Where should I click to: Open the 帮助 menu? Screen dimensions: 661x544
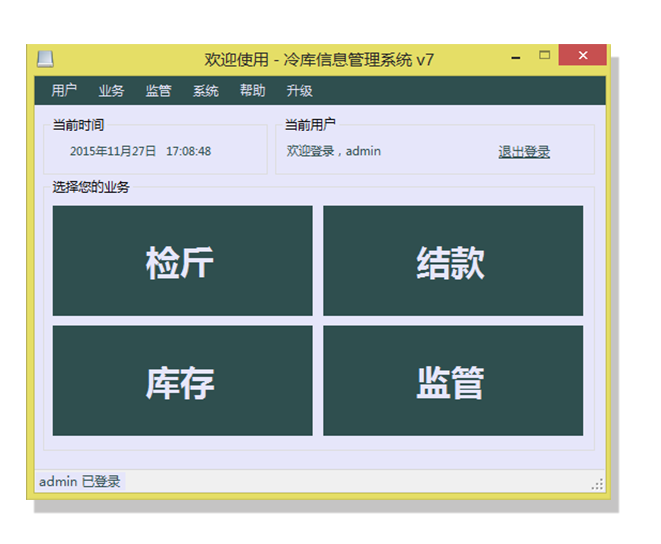(x=252, y=91)
